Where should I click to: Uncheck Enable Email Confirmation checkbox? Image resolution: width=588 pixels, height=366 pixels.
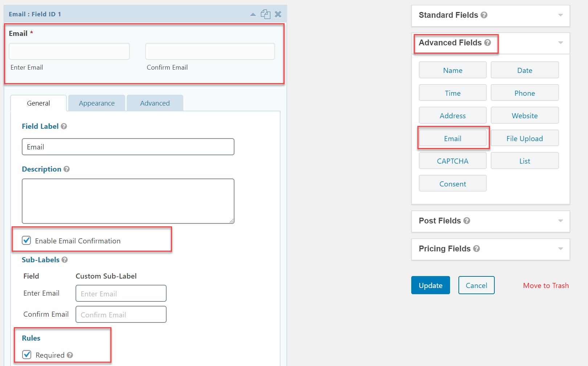click(26, 240)
